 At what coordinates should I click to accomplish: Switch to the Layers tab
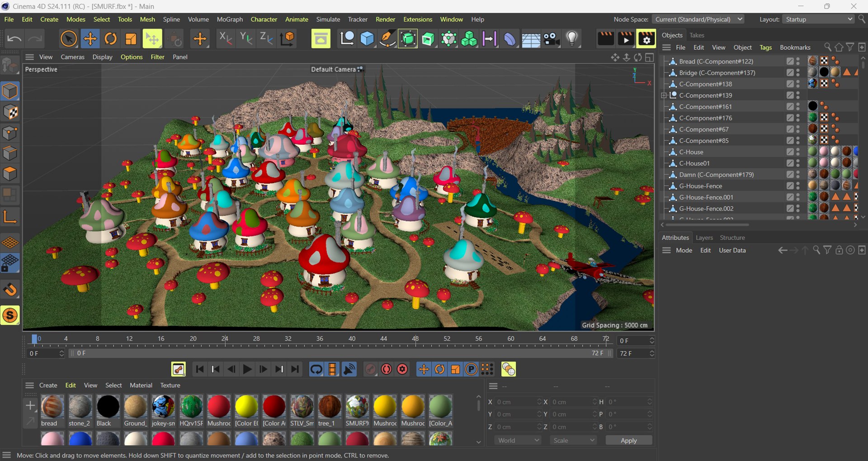tap(704, 238)
